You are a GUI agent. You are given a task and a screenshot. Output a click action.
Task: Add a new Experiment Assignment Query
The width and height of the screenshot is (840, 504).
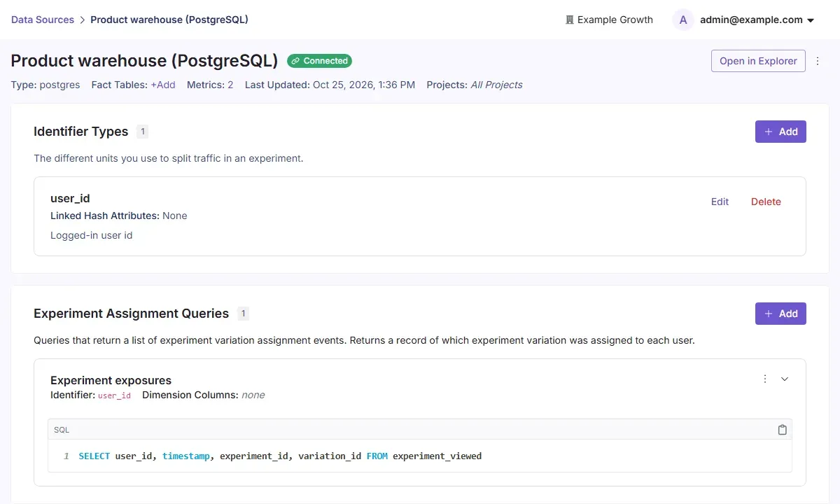(x=780, y=314)
